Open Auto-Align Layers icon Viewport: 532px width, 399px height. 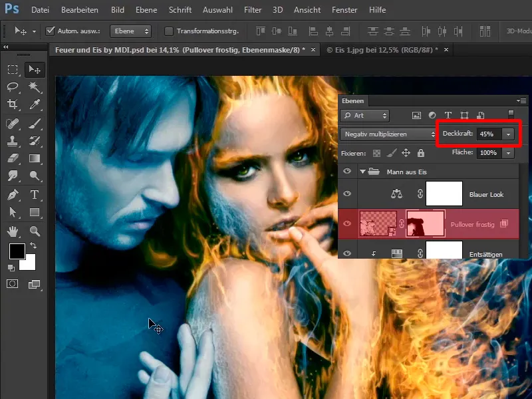pos(485,31)
